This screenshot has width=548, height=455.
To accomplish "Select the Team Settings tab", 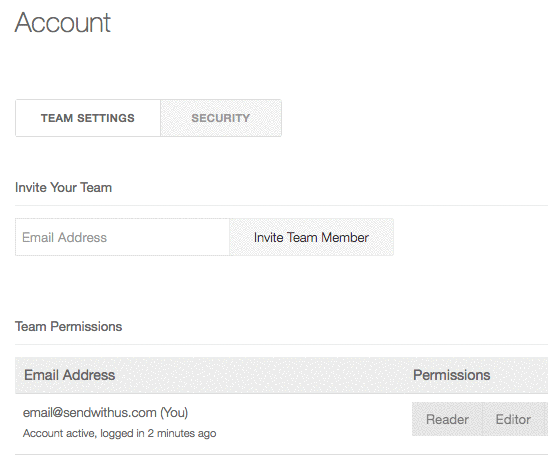I will [88, 118].
